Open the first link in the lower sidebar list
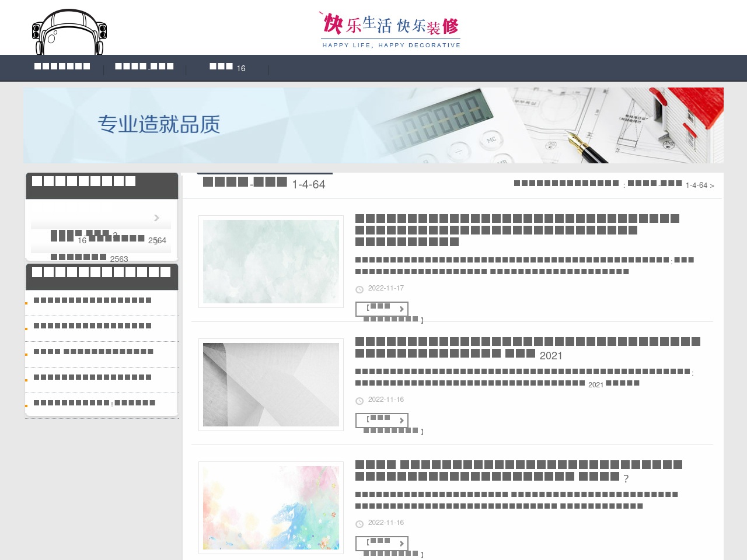This screenshot has width=747, height=560. 93,300
